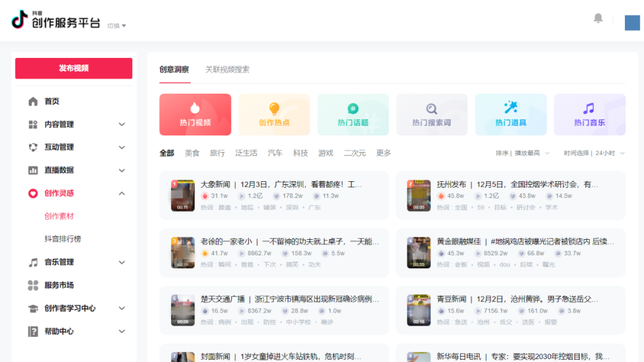This screenshot has height=362, width=644.
Task: Click the Douyin logo icon
Action: [x=19, y=19]
